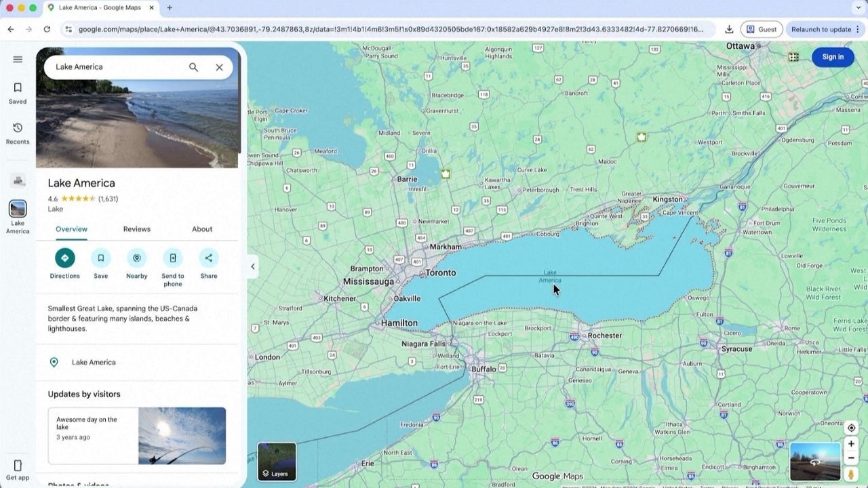Viewport: 868px width, 488px height.
Task: Select the Pegman Street View icon
Action: click(x=851, y=474)
